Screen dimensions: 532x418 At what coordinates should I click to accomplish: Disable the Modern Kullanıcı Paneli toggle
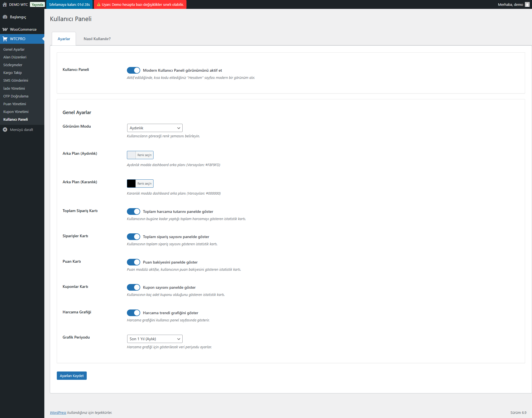coord(134,70)
